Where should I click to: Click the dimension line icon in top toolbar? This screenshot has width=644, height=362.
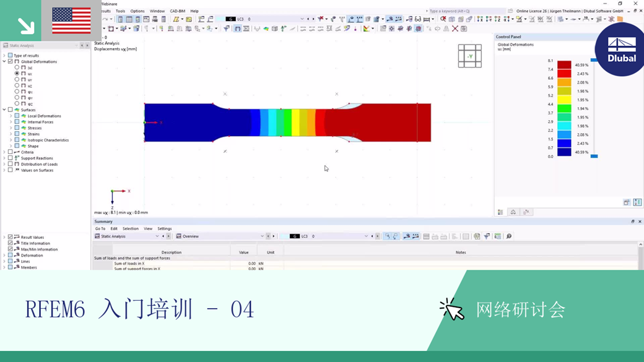click(426, 19)
